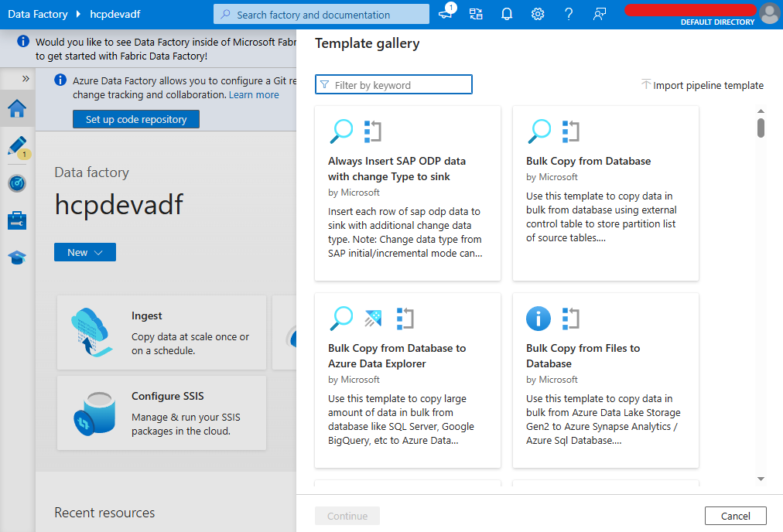
Task: Click copy icon on SAP ODP template card
Action: (x=372, y=131)
